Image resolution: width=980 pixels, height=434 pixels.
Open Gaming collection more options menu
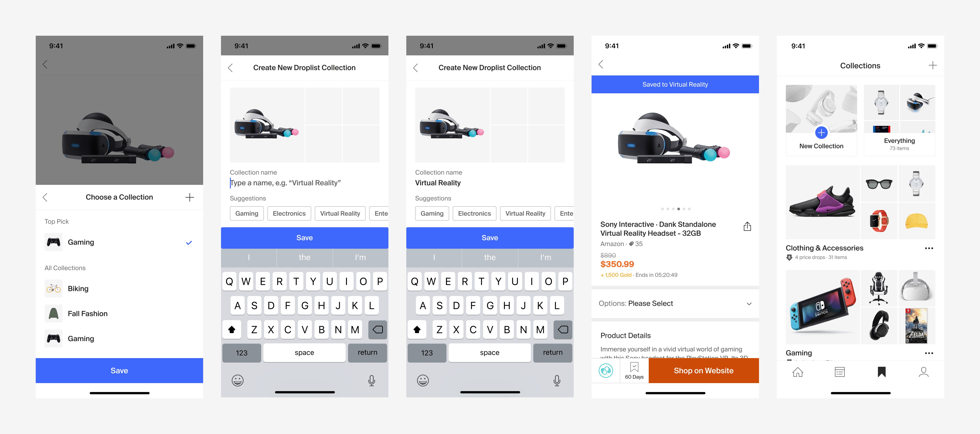pos(929,353)
